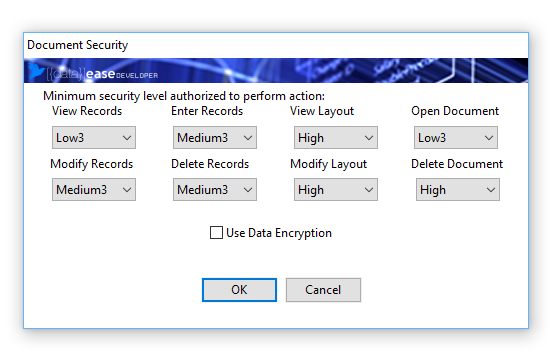
Task: Open the Open Document security dropdown
Action: (456, 137)
